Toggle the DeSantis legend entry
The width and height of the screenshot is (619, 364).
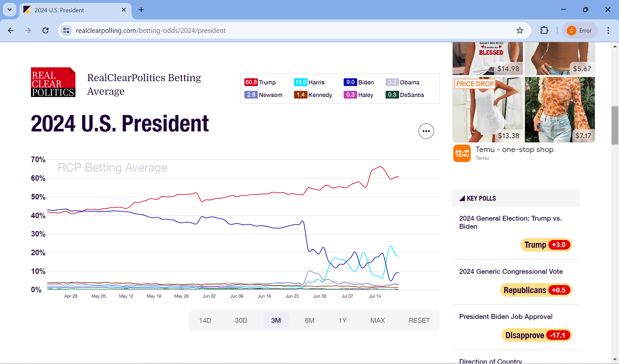(405, 95)
